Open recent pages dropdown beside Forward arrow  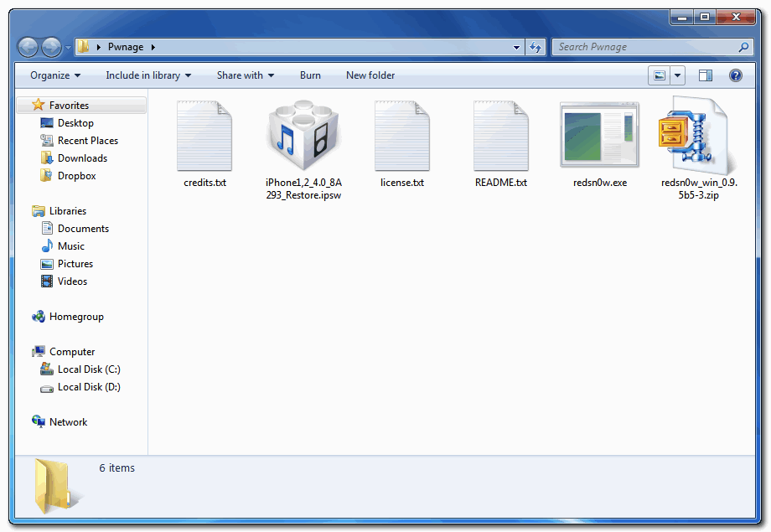(x=68, y=48)
